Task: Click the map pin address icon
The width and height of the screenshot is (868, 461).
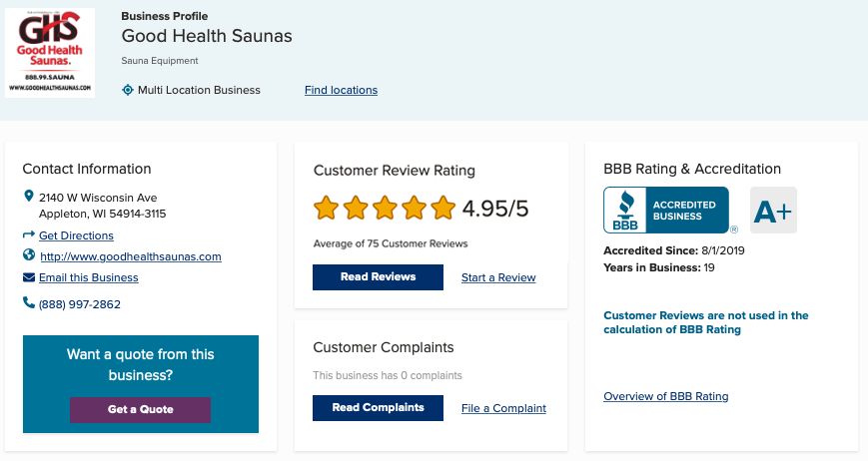Action: point(29,196)
